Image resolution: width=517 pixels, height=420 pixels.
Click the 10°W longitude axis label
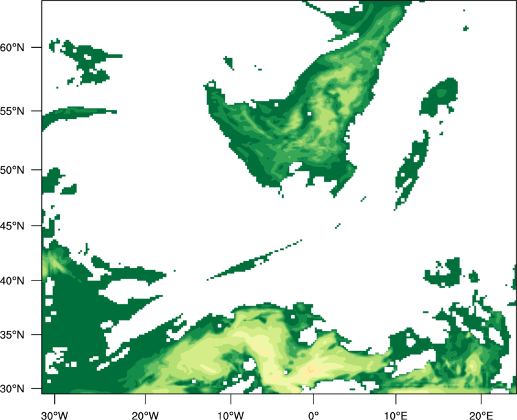[x=231, y=415]
